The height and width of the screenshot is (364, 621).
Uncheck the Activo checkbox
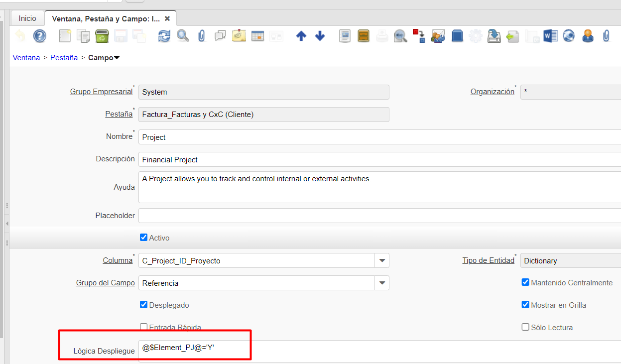(x=144, y=238)
